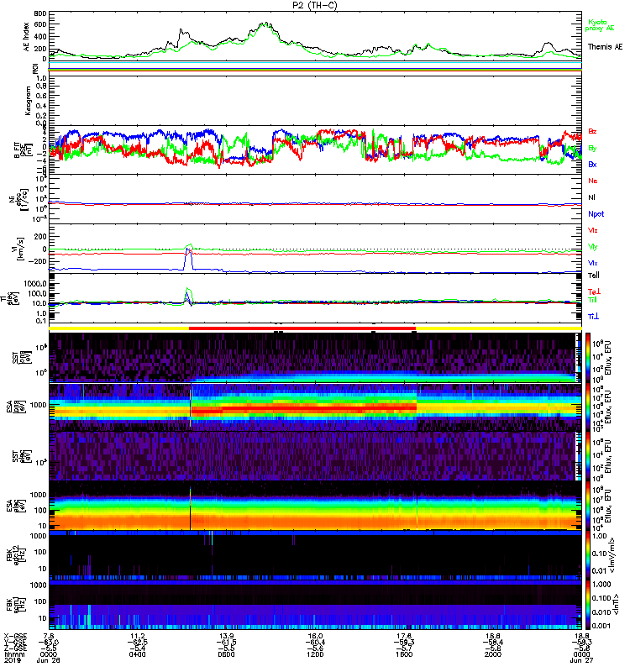Click the green Ti parallel temperature legend label
This screenshot has height=672, width=630.
click(x=592, y=300)
